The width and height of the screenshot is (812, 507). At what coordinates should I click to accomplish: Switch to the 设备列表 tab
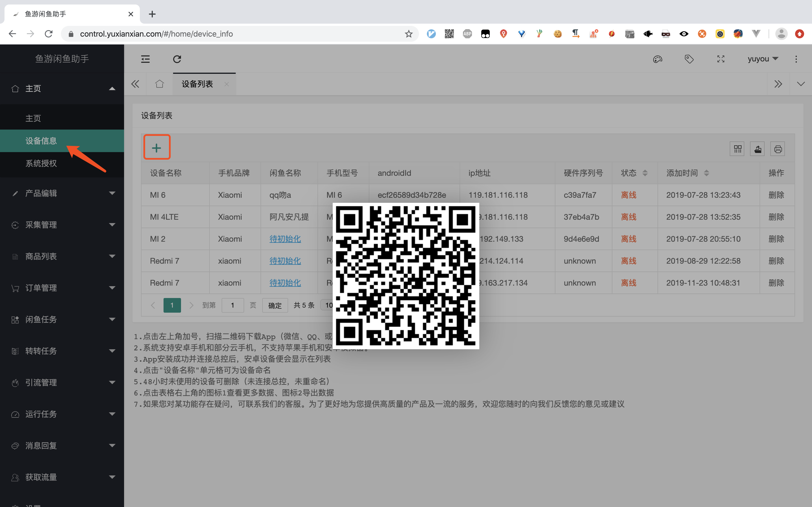pyautogui.click(x=197, y=84)
